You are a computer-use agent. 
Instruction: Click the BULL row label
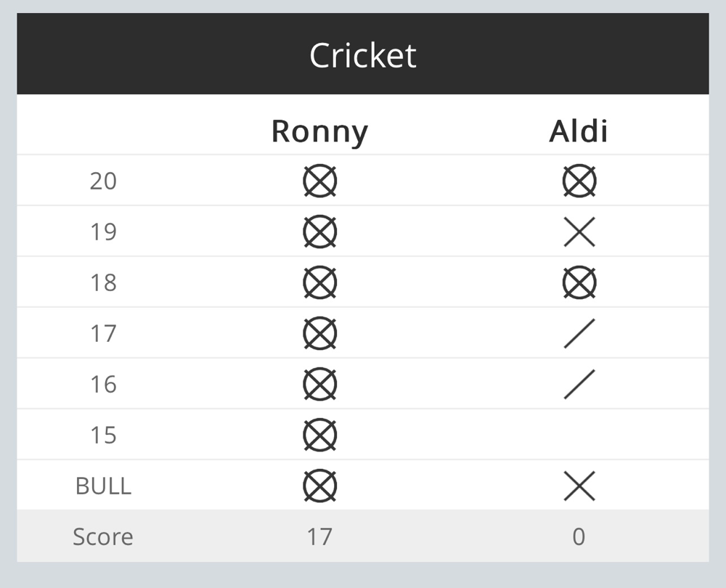coord(103,486)
